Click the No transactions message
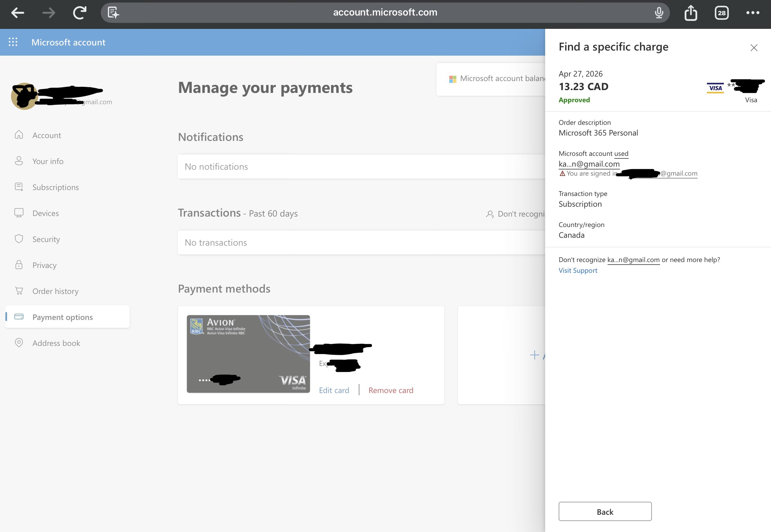This screenshot has width=771, height=532. [x=216, y=243]
